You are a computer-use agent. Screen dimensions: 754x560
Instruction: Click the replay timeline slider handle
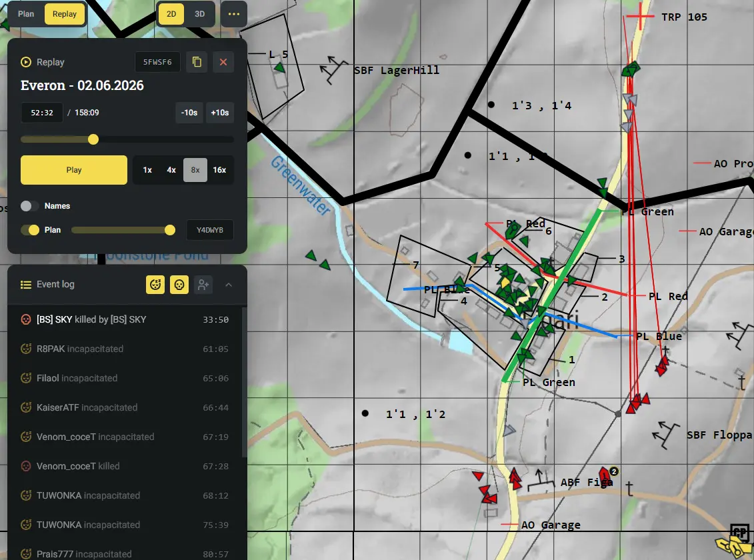pos(93,139)
